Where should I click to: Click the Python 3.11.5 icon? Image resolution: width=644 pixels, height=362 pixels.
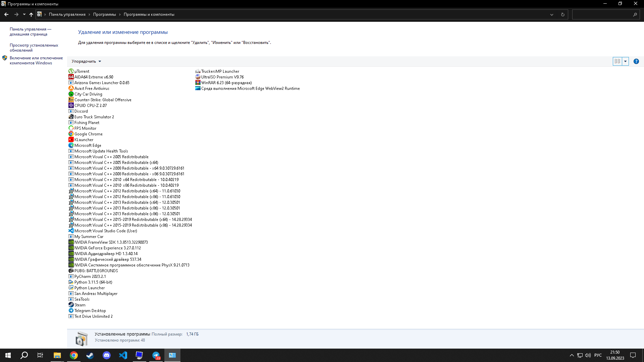(71, 282)
